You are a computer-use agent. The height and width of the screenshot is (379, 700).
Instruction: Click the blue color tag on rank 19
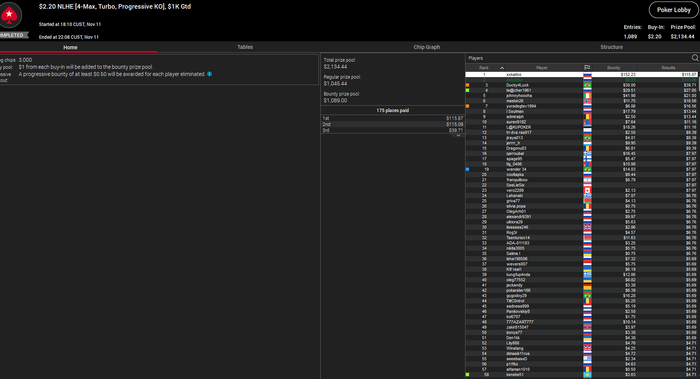coord(467,169)
